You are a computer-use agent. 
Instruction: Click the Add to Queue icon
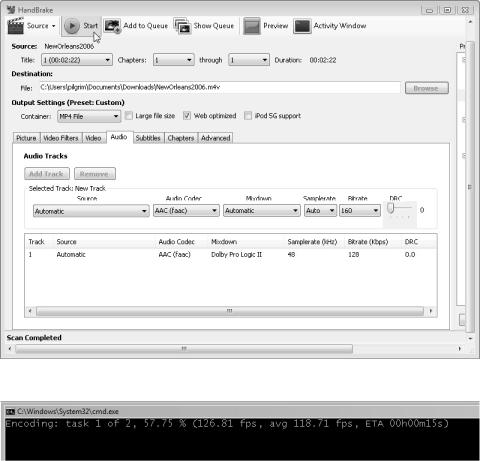coord(112,26)
